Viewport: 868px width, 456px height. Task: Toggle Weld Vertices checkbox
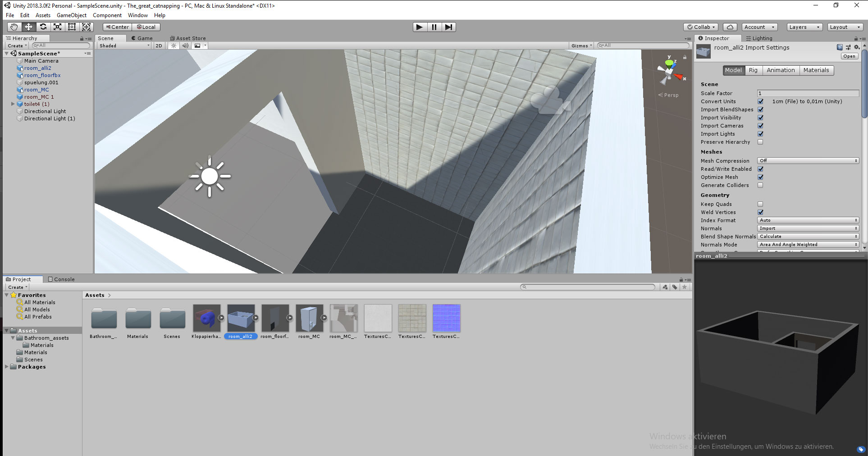point(760,212)
